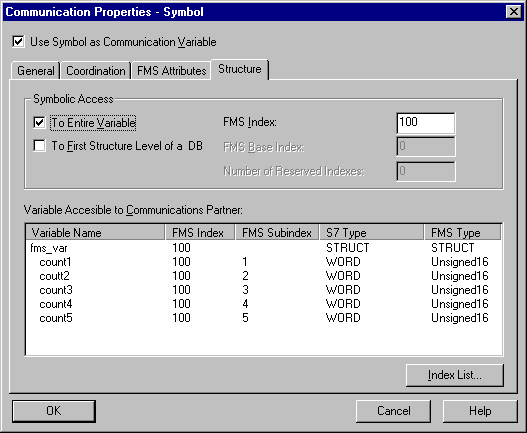Screen dimensions: 527x433
Task: Cancel the dialog
Action: coord(393,411)
